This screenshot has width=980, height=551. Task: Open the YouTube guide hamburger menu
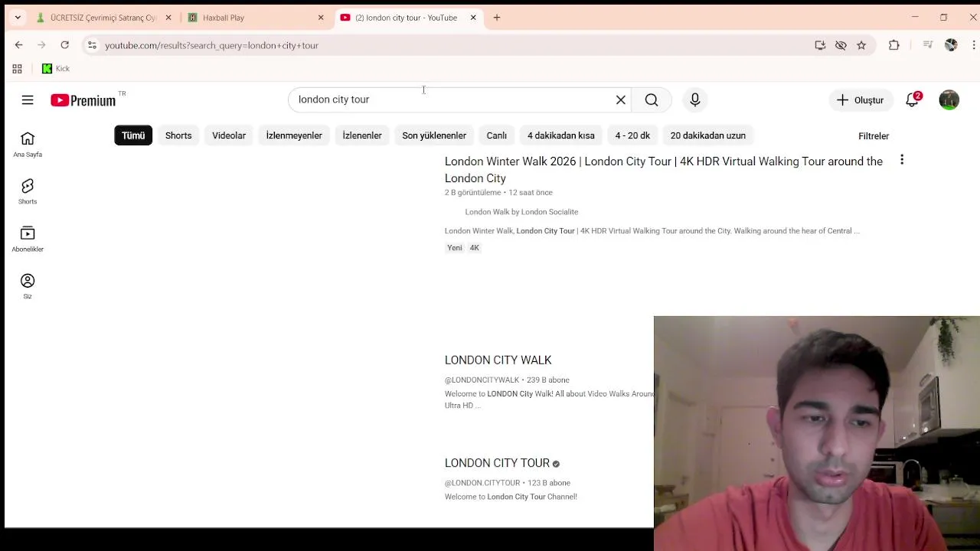(28, 100)
